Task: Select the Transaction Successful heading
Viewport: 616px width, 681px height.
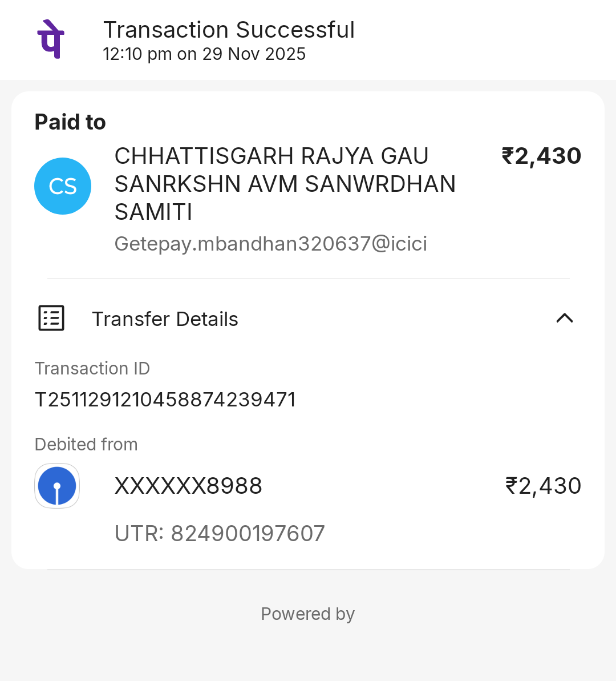Action: pyautogui.click(x=229, y=30)
